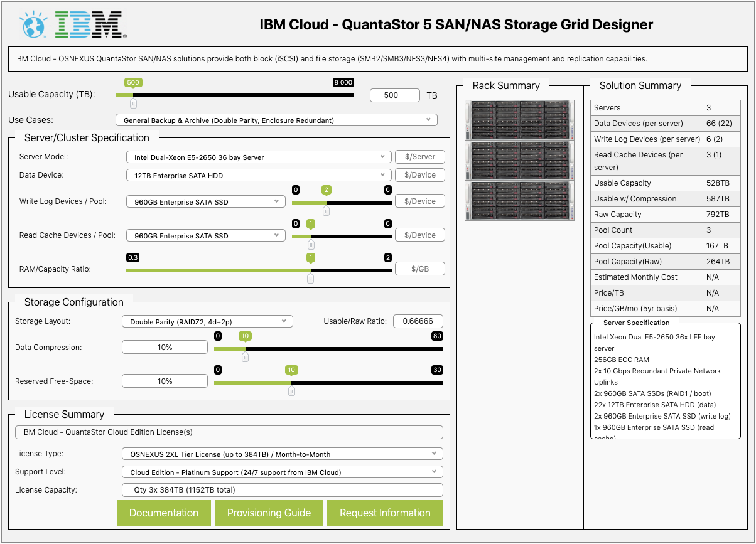Click the top server in rack
756x544 pixels.
[519, 120]
